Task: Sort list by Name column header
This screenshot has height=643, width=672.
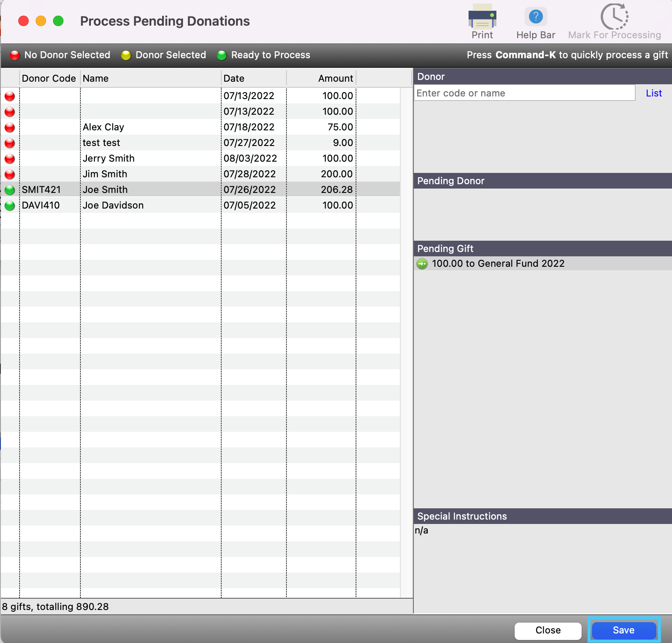Action: pos(150,79)
